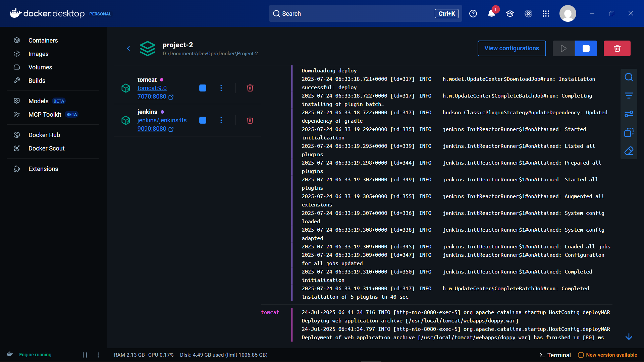Open notifications bell
644x362 pixels.
coord(491,14)
